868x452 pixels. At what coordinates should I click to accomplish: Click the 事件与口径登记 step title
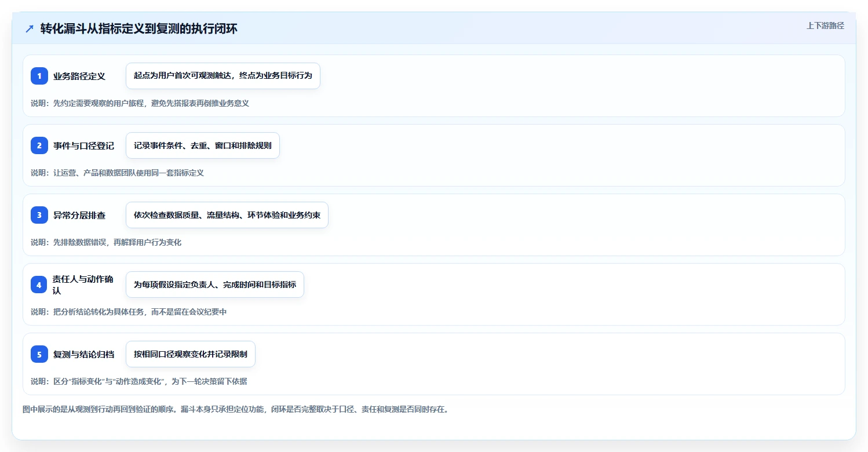point(83,145)
